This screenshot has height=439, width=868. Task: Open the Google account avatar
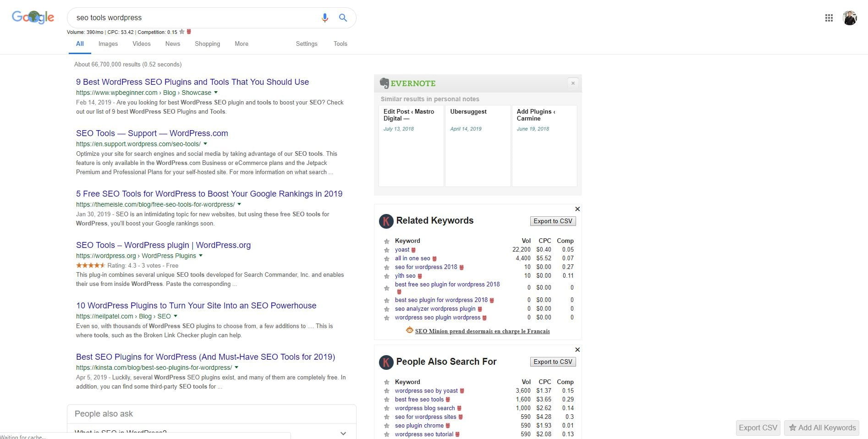tap(850, 18)
